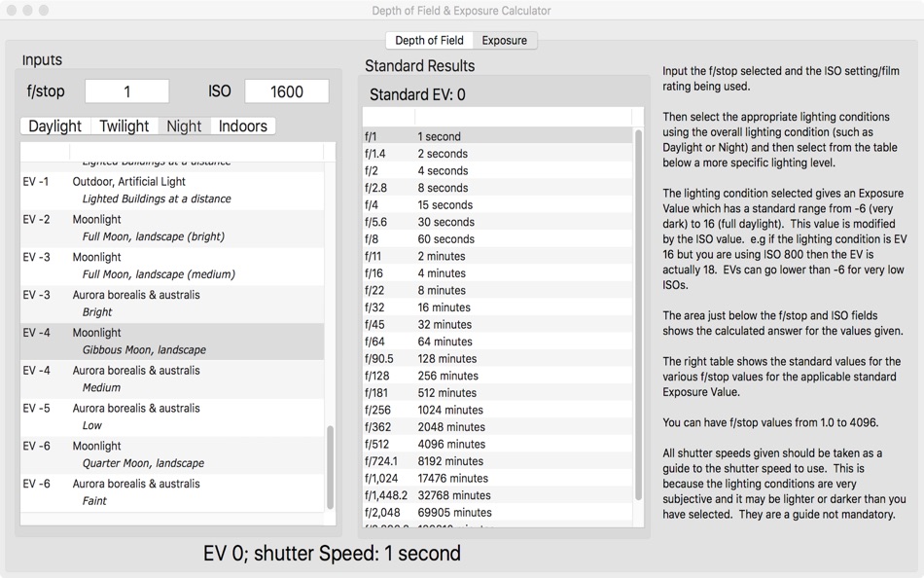The width and height of the screenshot is (924, 578).
Task: Select EV -2 Moonlight Full Moon bright row
Action: coord(172,229)
